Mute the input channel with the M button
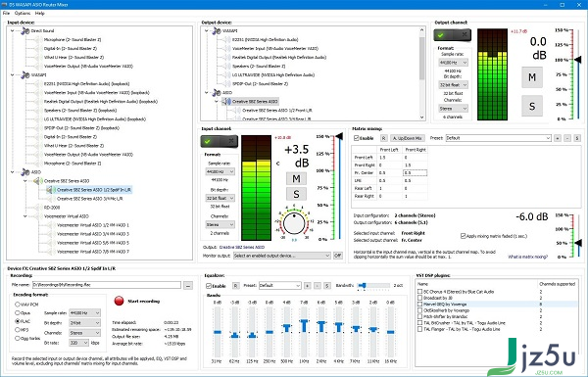 coord(296,179)
